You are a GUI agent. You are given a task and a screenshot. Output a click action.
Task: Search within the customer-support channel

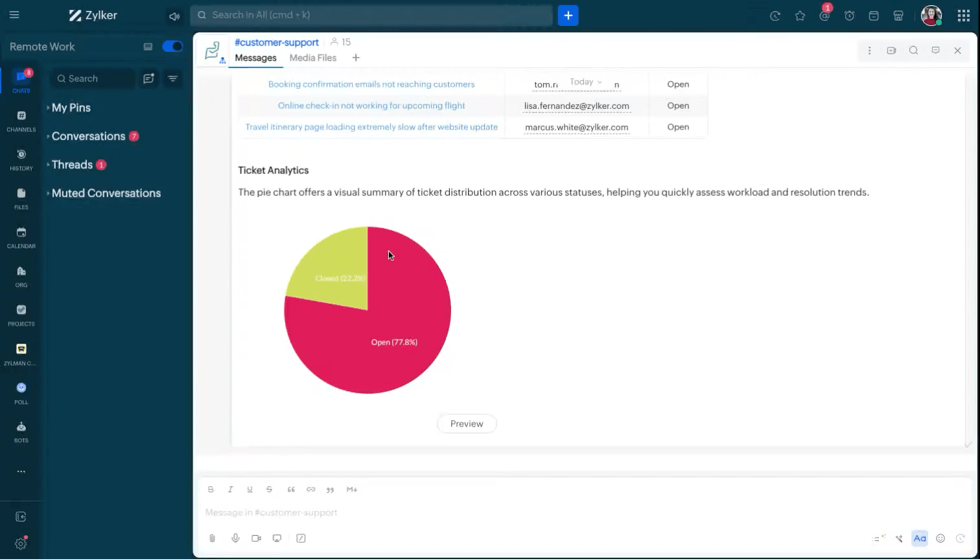click(x=913, y=51)
